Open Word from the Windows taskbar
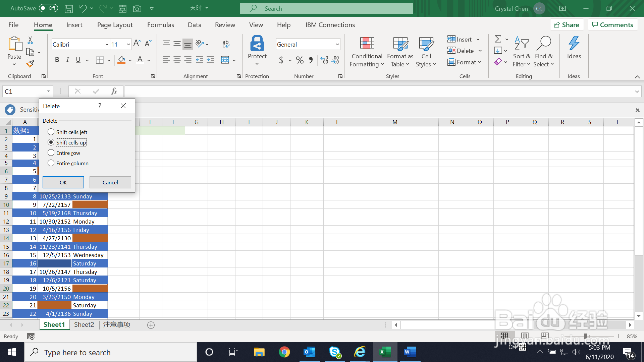The width and height of the screenshot is (644, 362). (x=410, y=352)
